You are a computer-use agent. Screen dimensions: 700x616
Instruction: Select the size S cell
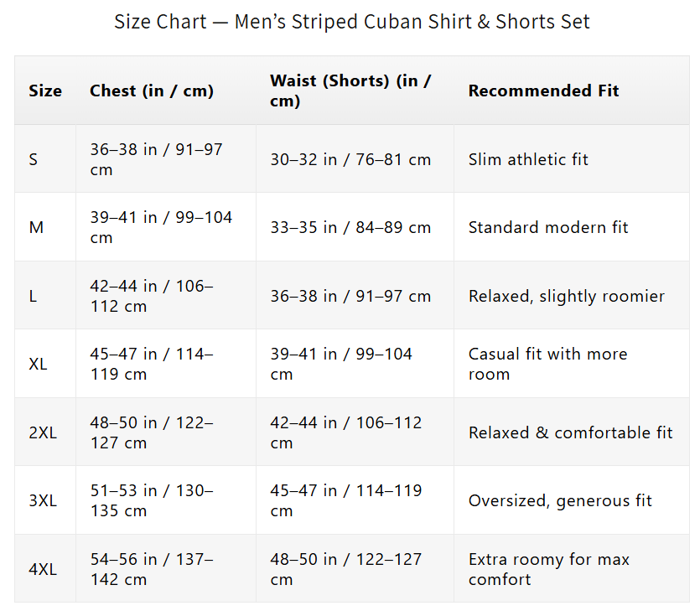pos(34,159)
